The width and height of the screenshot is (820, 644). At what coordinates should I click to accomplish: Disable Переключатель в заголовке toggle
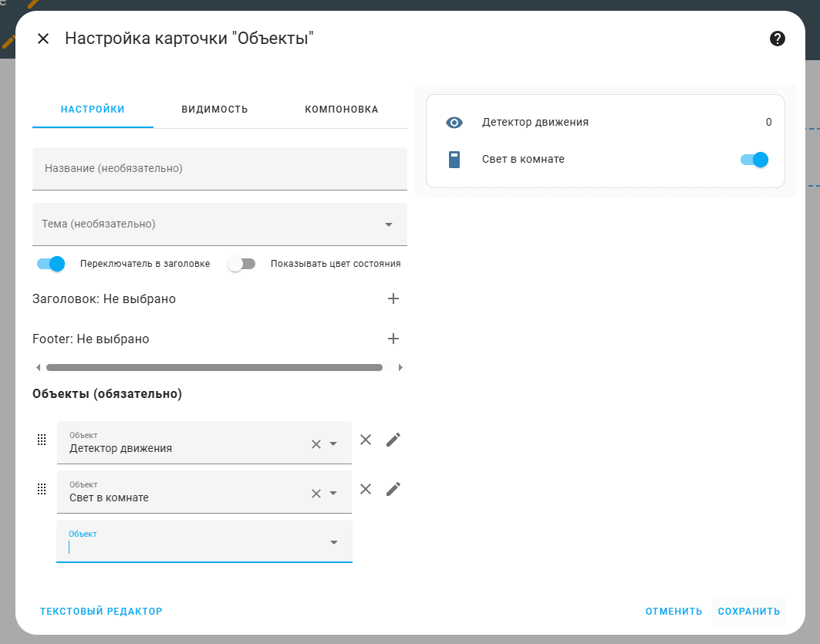pyautogui.click(x=51, y=264)
